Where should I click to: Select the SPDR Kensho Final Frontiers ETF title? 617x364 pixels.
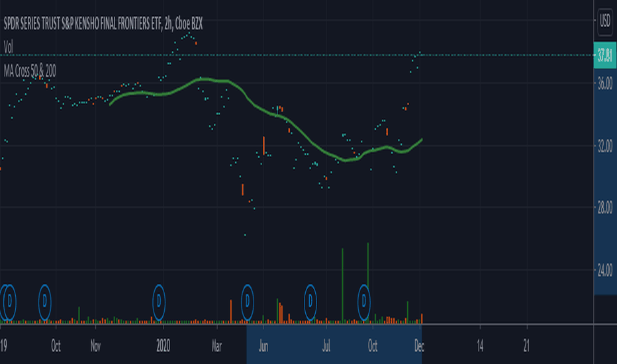(103, 24)
